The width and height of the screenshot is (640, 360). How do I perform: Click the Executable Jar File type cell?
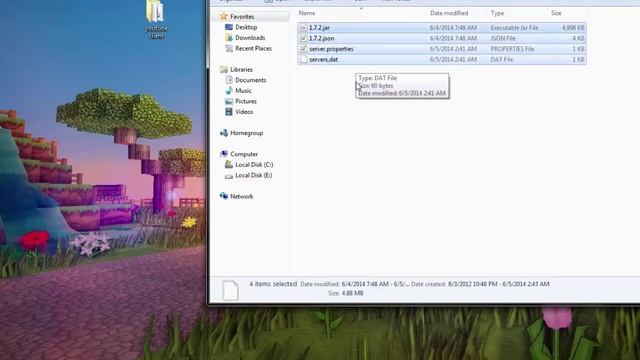[x=514, y=28]
